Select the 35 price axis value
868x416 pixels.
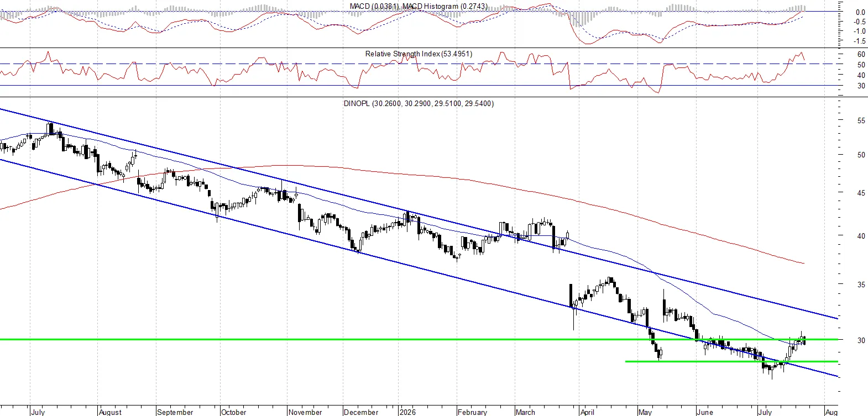(x=861, y=285)
